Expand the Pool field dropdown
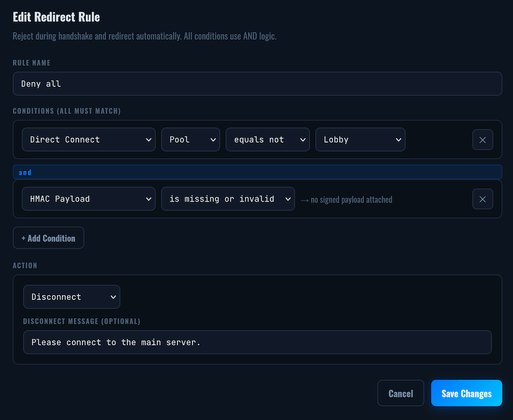The width and height of the screenshot is (513, 420). pyautogui.click(x=190, y=139)
